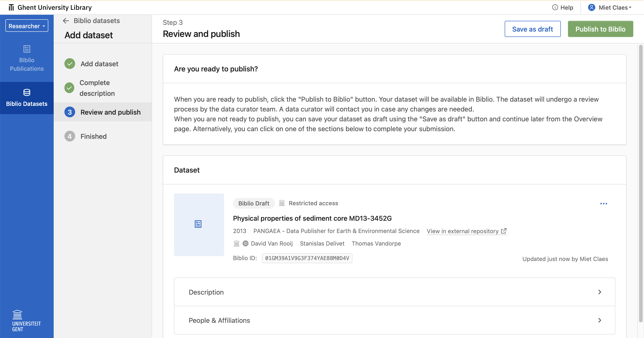The width and height of the screenshot is (644, 338).
Task: Open the dataset overflow menu with three dots
Action: (x=604, y=203)
